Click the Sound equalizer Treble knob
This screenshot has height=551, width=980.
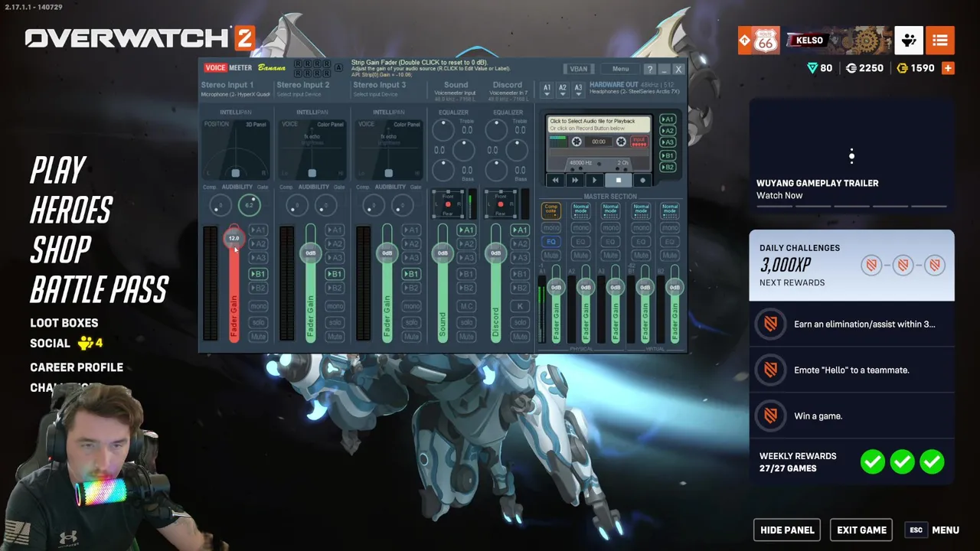click(443, 131)
